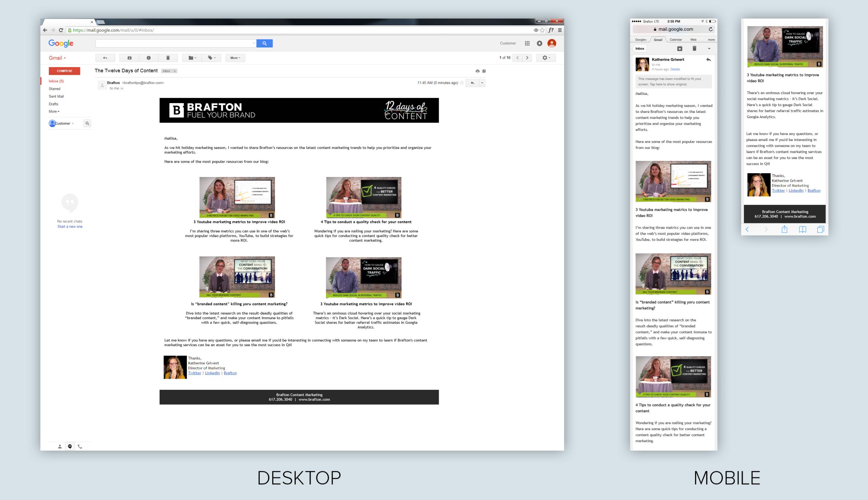Tap the mobile Inbox back button

(639, 48)
